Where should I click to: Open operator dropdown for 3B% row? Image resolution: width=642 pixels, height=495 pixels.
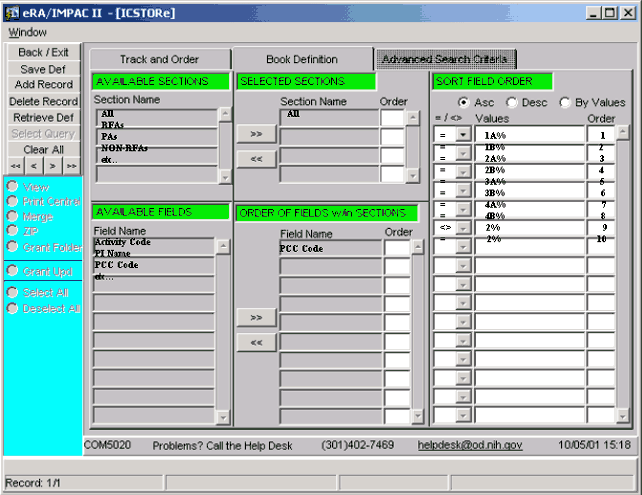(x=463, y=191)
